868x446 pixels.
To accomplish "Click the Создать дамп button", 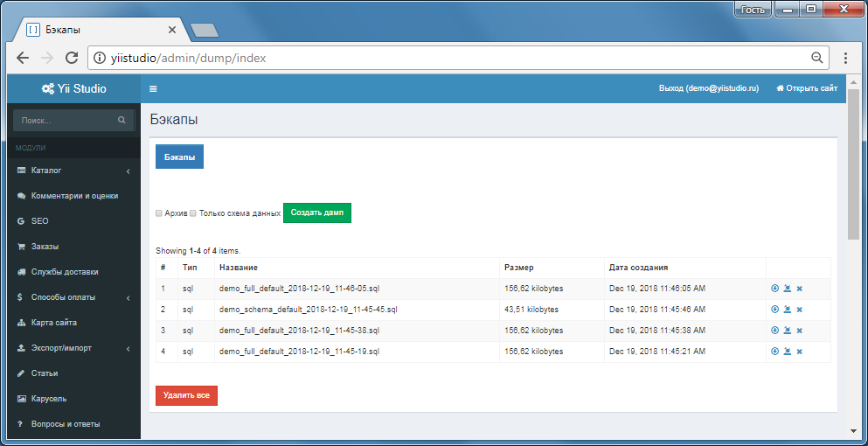I will (317, 213).
